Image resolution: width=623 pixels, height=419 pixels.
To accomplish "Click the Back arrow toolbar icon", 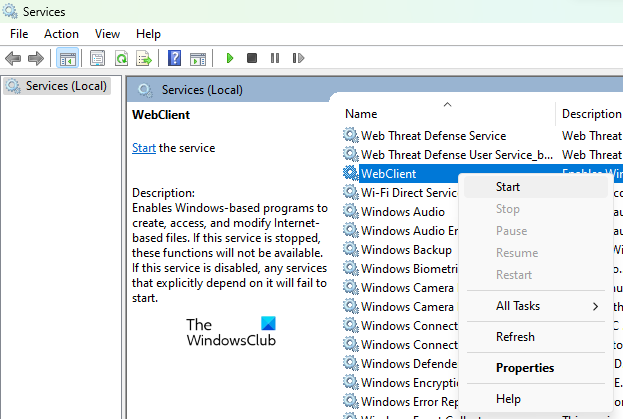I will [13, 58].
